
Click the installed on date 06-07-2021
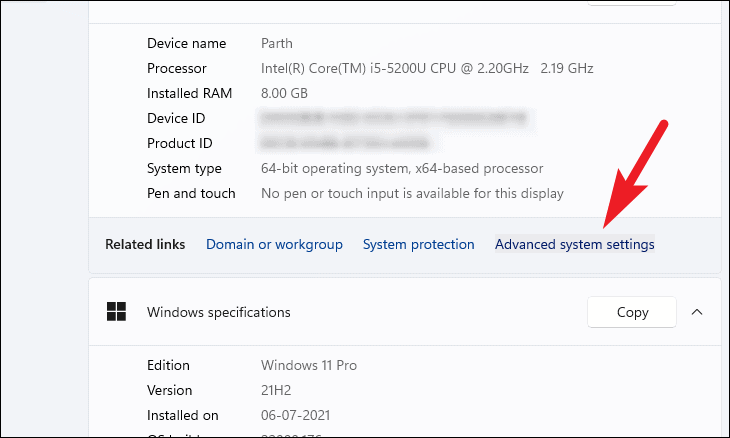(x=295, y=415)
